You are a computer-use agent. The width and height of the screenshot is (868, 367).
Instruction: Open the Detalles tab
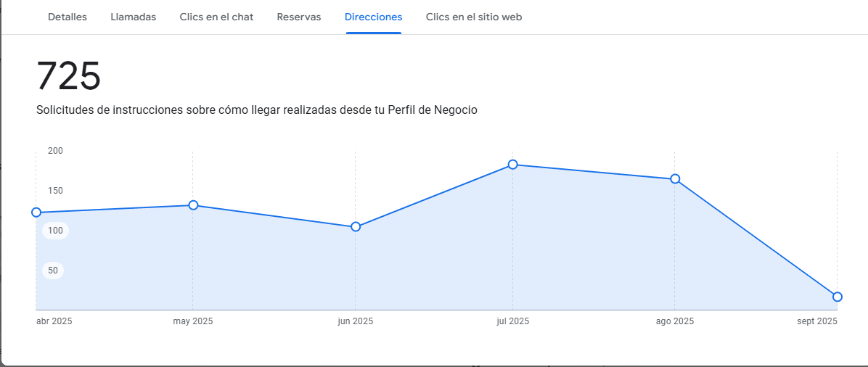point(67,17)
